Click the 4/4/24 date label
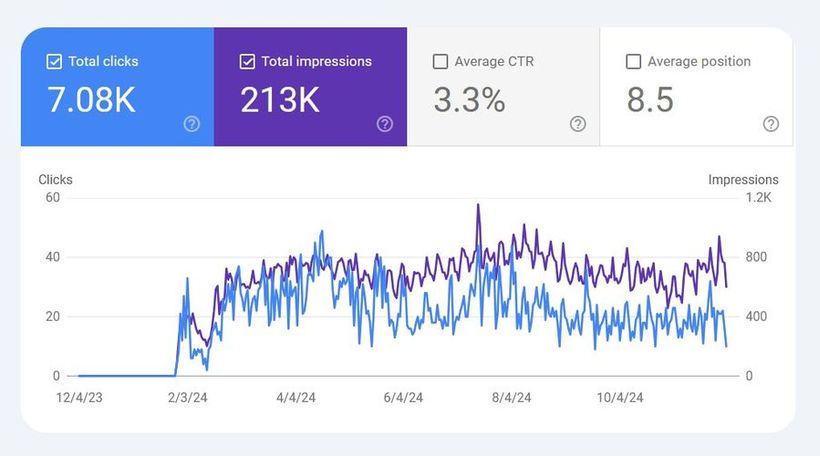Screen dimensions: 820x456 coord(296,397)
